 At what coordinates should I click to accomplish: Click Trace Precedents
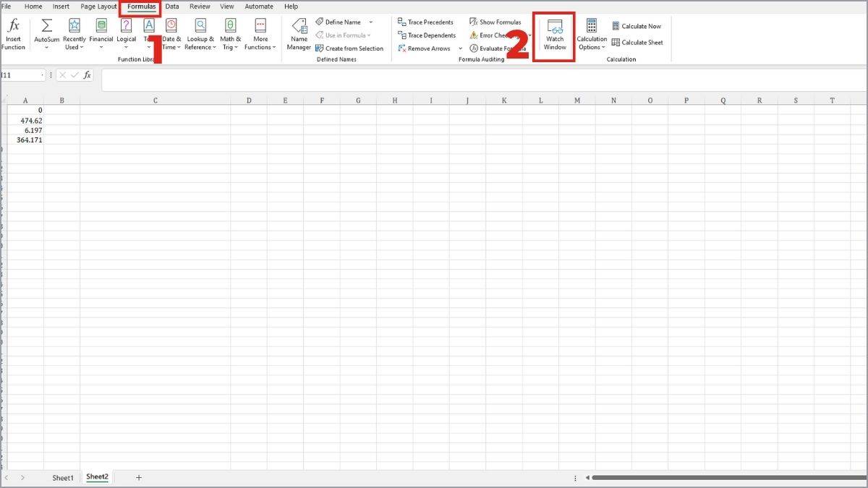pos(425,22)
